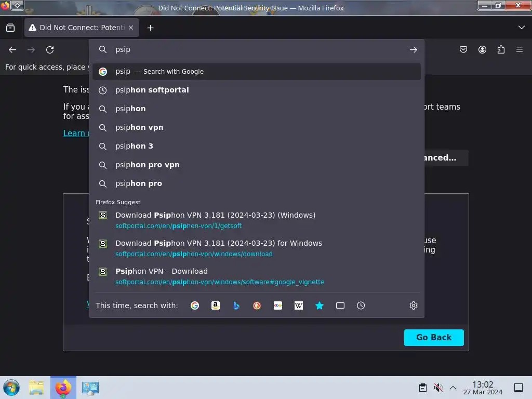Click show desktop square icon
This screenshot has width=532, height=399.
tap(518, 388)
